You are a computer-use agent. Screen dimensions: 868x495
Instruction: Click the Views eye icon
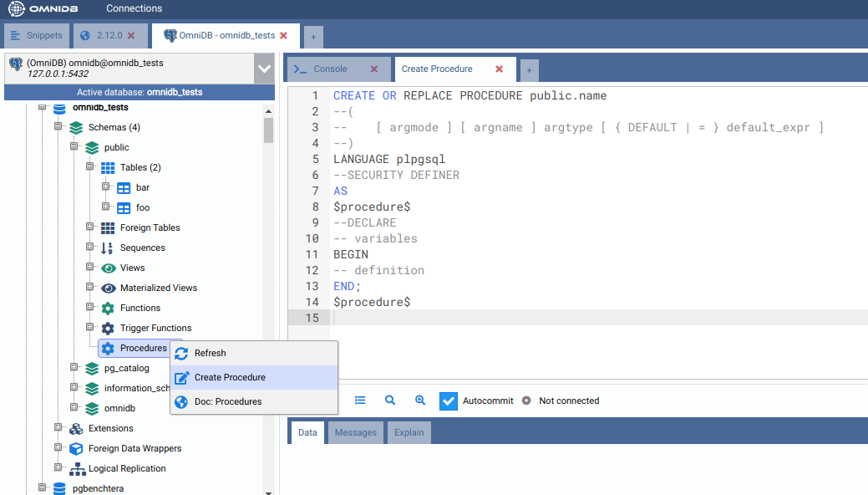click(108, 268)
